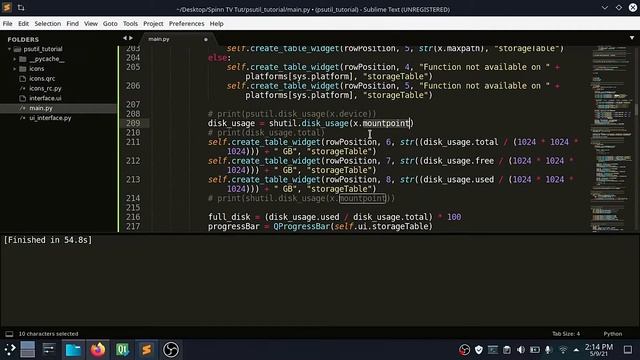Click the battery tray icon
Screen dimensions: 640x360
point(535,350)
